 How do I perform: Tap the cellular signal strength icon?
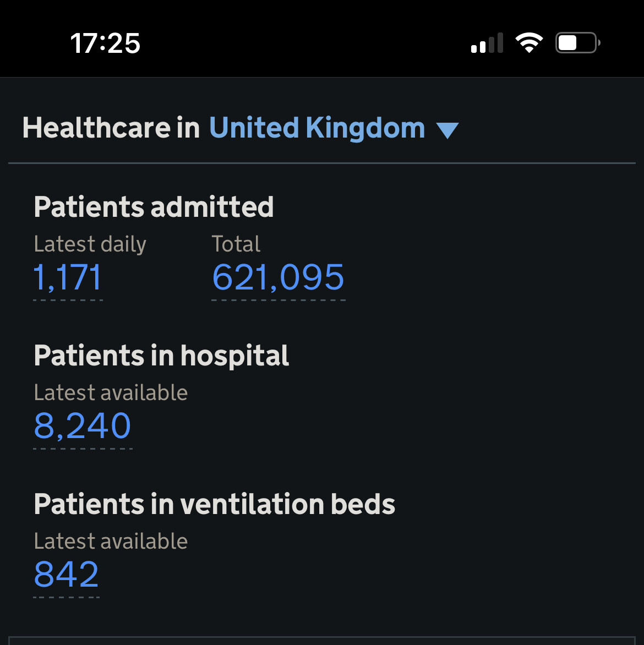487,43
